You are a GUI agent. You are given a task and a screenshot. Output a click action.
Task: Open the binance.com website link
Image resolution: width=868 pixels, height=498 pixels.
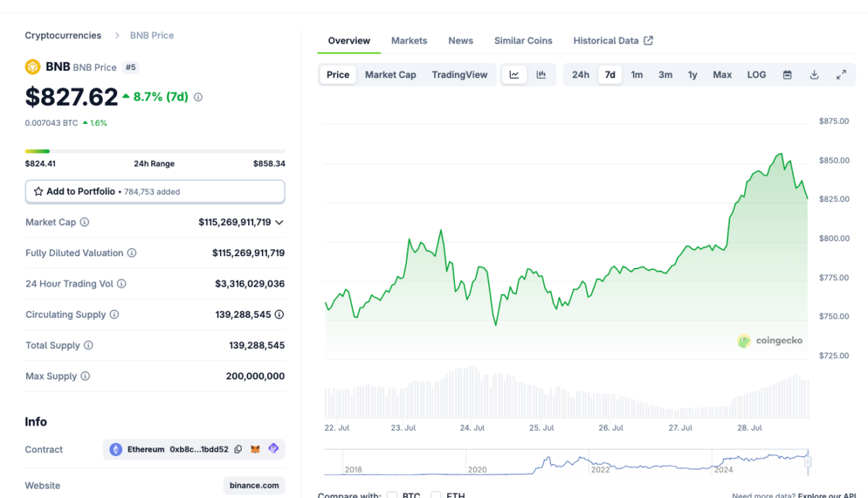click(254, 486)
